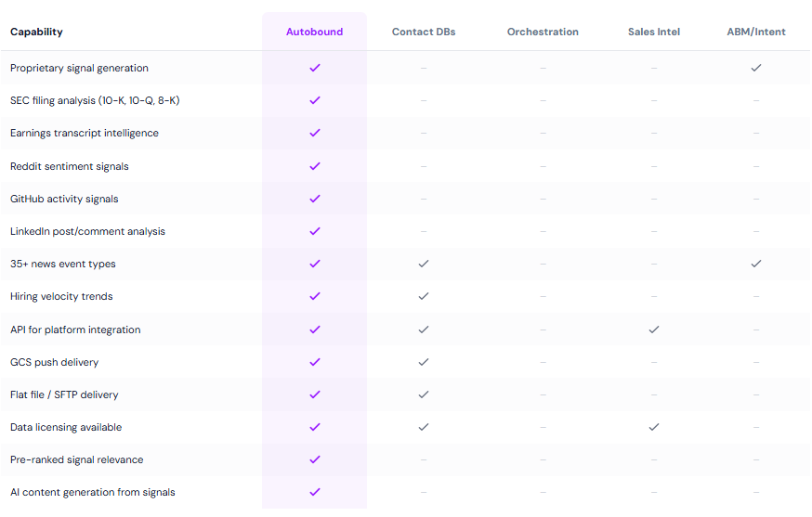812x517 pixels.
Task: Click the Sales Intel checkmark for API for platform integration
Action: point(654,330)
